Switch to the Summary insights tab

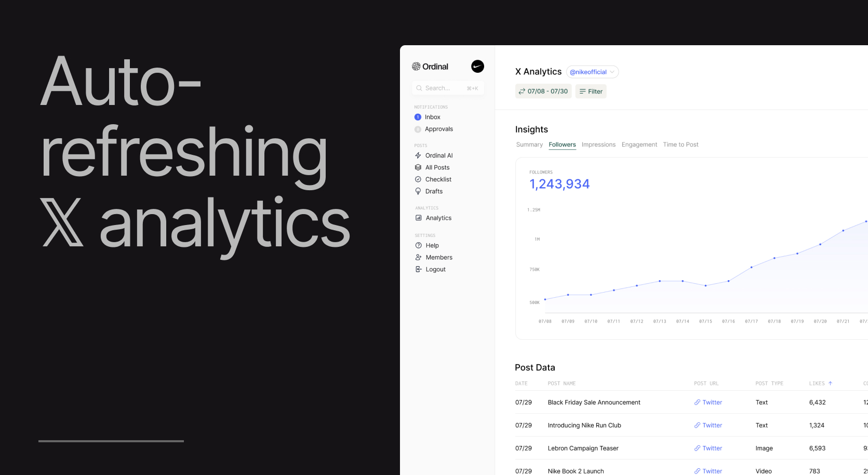point(529,144)
